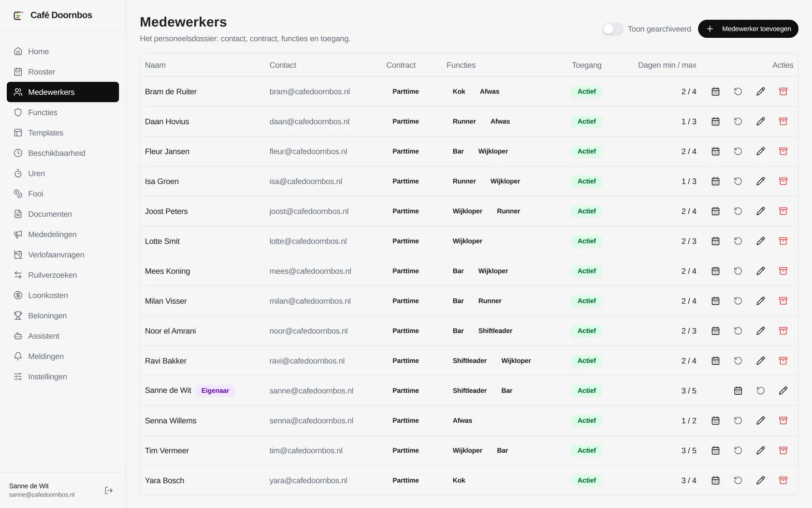The height and width of the screenshot is (508, 812).
Task: Click Shiftleader tag in Noor el Amrani row
Action: [495, 331]
